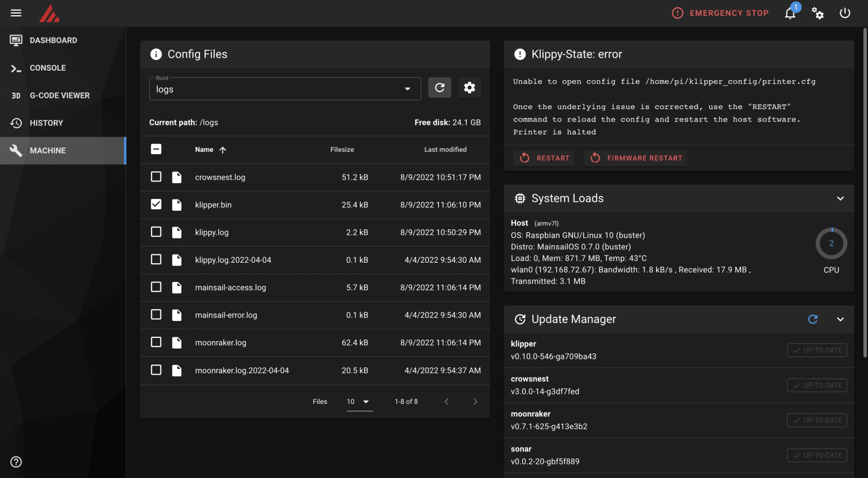Refresh the config file list
Viewport: 868px width, 478px height.
pos(440,88)
